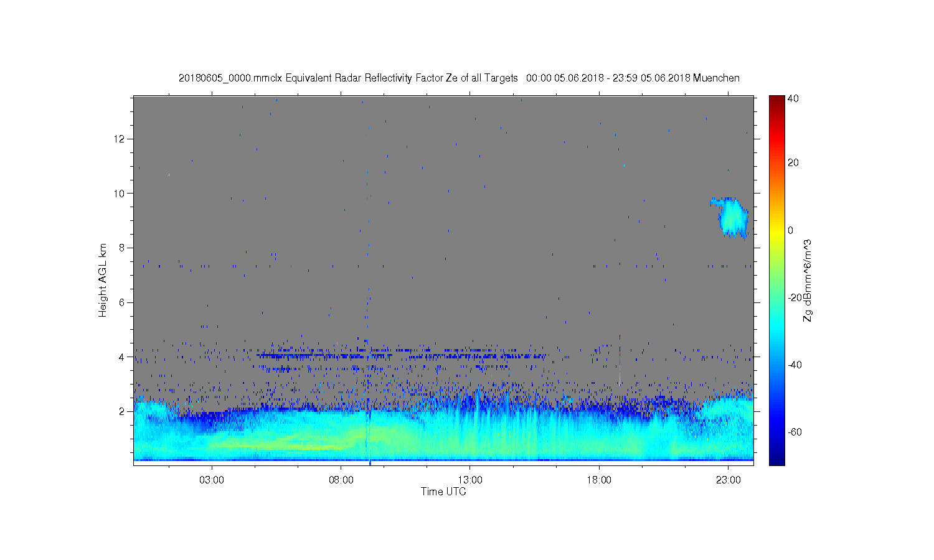The image size is (934, 560).
Task: Click the height tick label 10
Action: (120, 193)
